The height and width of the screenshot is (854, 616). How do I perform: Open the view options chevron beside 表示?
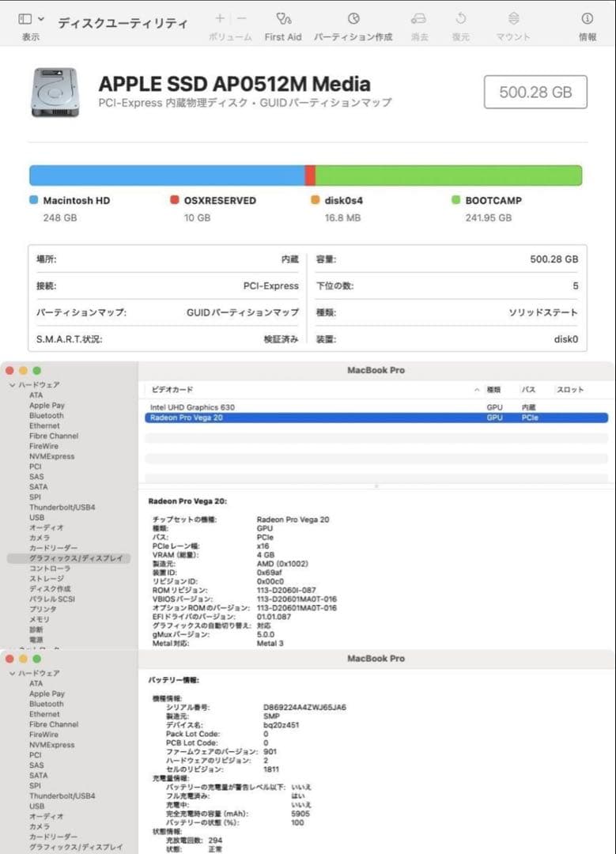coord(41,20)
